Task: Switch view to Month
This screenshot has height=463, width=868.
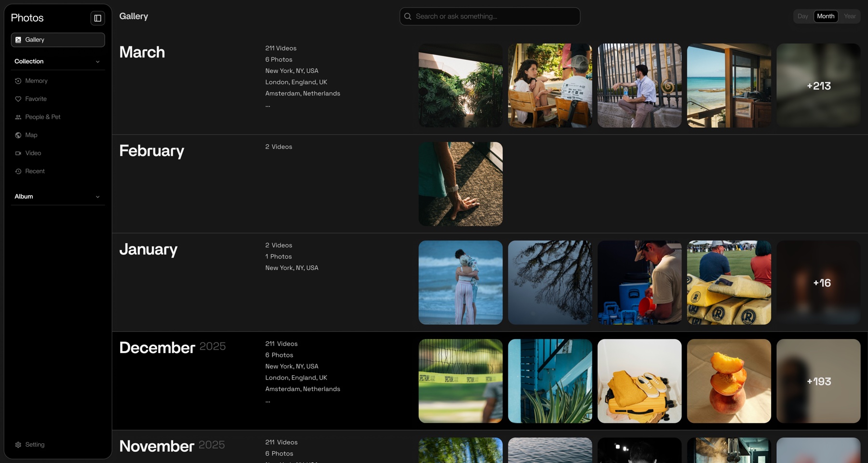Action: 826,16
